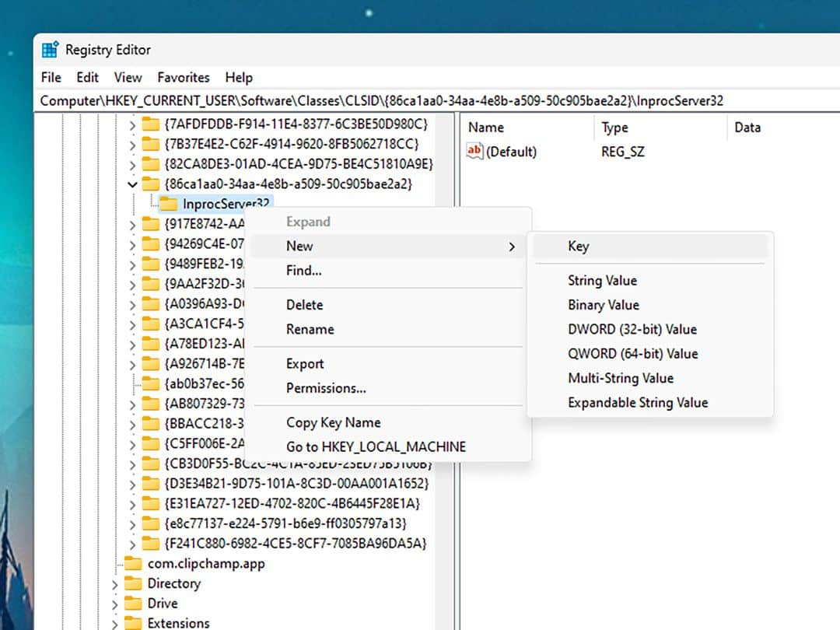Click the folder icon of {BBACC218 key
This screenshot has height=630, width=840.
[151, 424]
